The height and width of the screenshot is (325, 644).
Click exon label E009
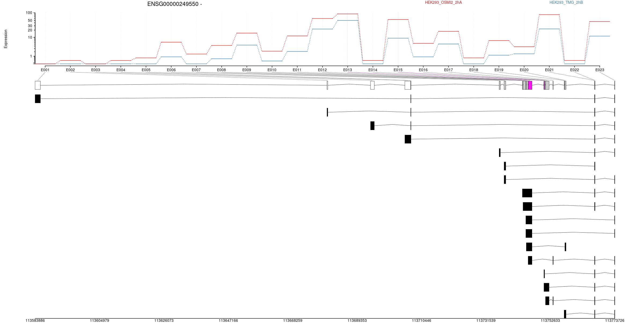pos(247,70)
